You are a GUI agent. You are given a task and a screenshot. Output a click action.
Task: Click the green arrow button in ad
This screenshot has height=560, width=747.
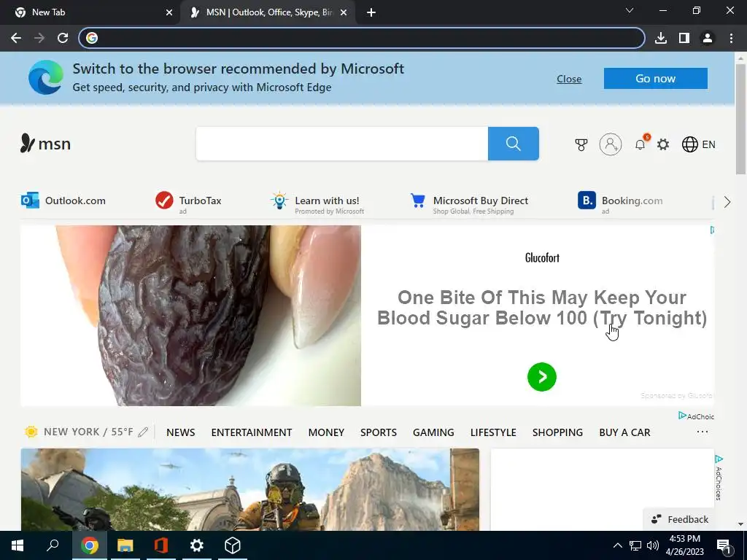(542, 377)
